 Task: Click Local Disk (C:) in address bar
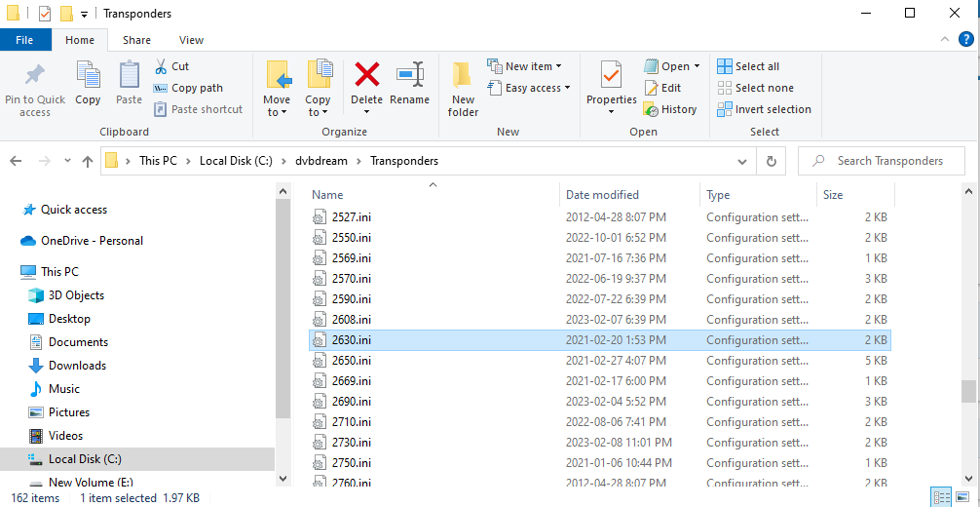click(236, 161)
